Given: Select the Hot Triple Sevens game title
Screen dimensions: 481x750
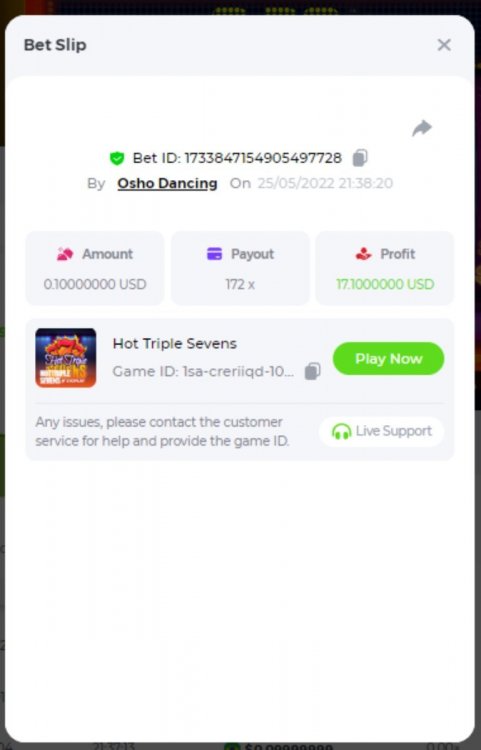Looking at the screenshot, I should point(175,343).
